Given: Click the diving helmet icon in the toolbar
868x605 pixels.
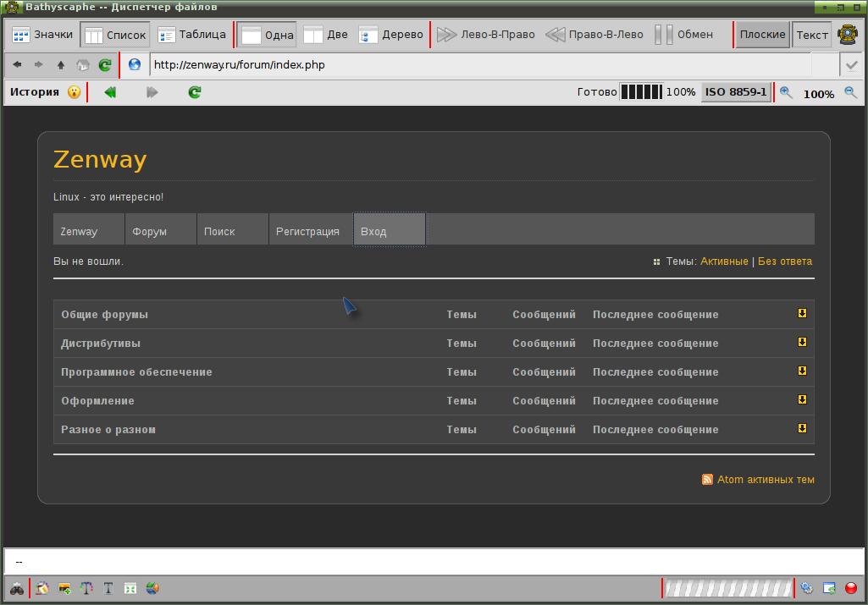Looking at the screenshot, I should pyautogui.click(x=848, y=35).
